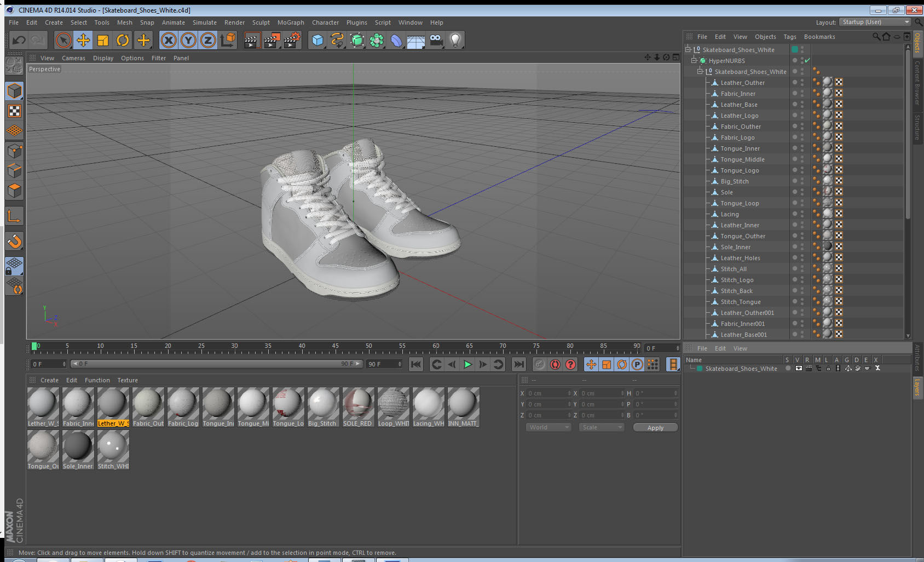Render the active view
The width and height of the screenshot is (924, 562).
point(252,40)
